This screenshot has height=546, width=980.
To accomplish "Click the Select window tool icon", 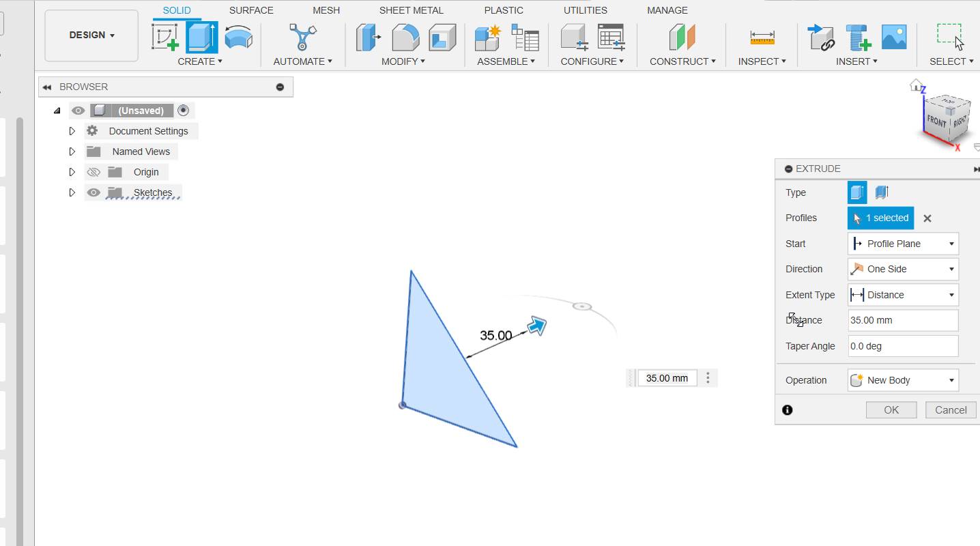I will pos(950,37).
